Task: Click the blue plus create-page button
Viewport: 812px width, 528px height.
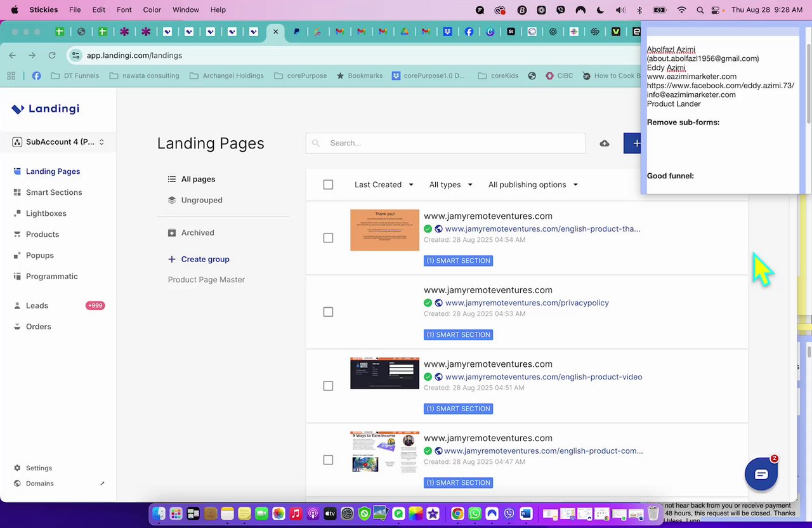Action: coord(632,143)
